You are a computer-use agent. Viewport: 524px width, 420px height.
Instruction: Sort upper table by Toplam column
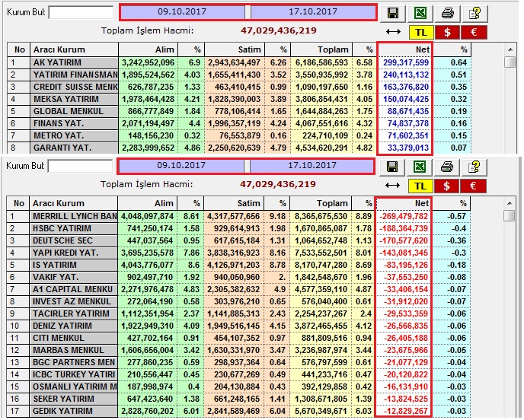(321, 49)
